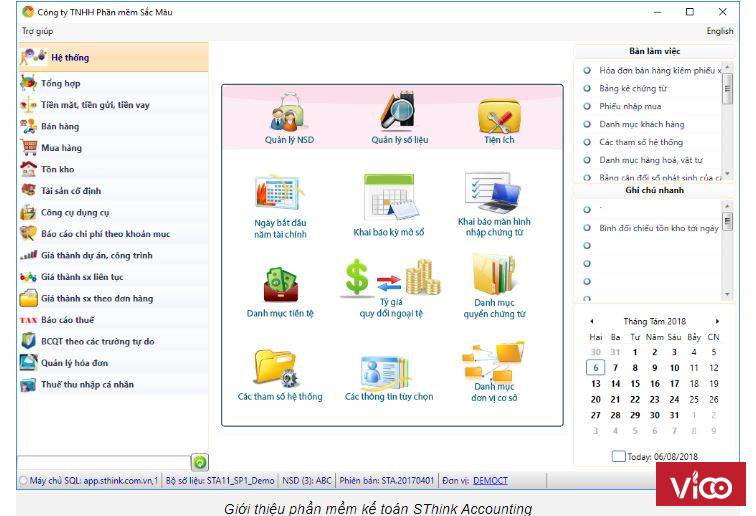Open Các tham số hệ thống folder icon
The width and height of the screenshot is (756, 516).
tap(277, 368)
